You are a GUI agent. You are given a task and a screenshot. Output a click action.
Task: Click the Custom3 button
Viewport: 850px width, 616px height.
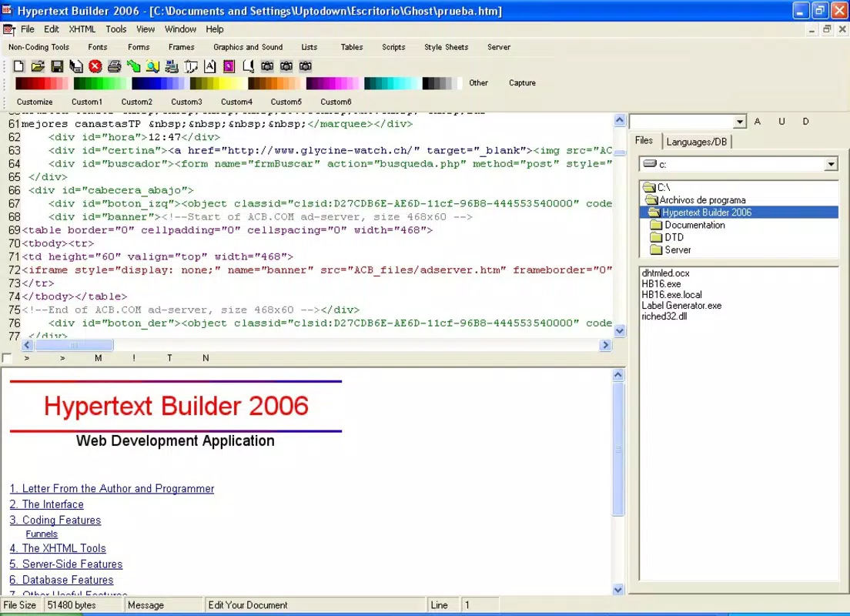[x=186, y=102]
